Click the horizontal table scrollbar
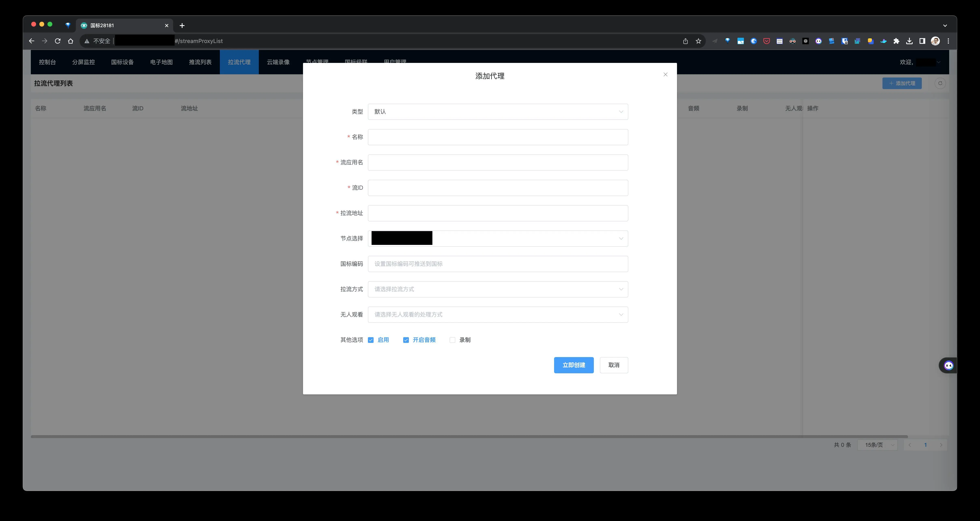 [x=469, y=437]
